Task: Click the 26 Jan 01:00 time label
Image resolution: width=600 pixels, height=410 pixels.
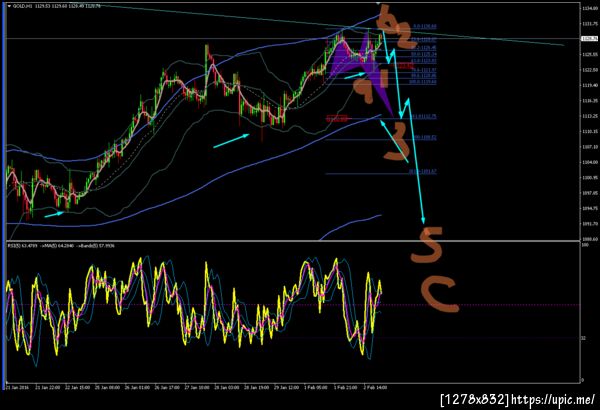Action: (x=137, y=387)
